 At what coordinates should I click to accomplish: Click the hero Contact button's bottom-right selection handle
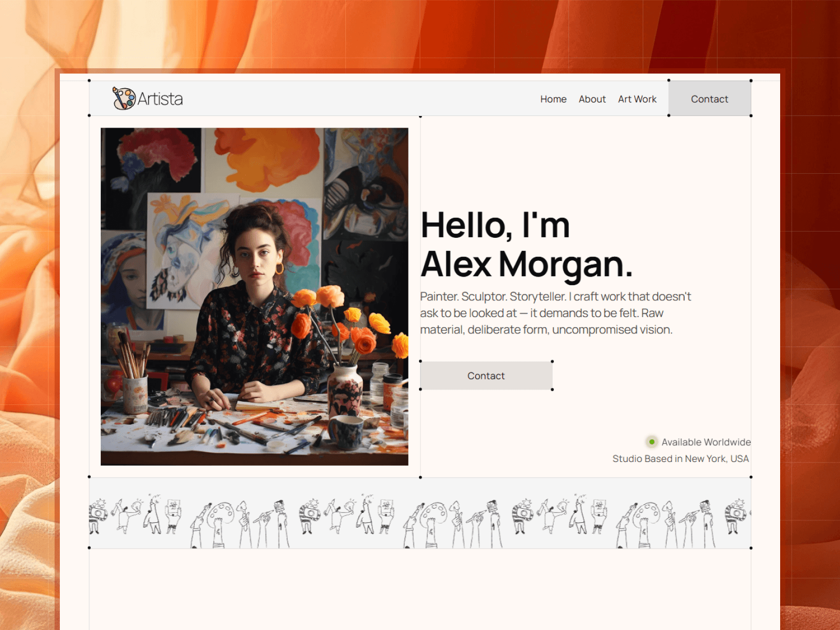coord(552,390)
